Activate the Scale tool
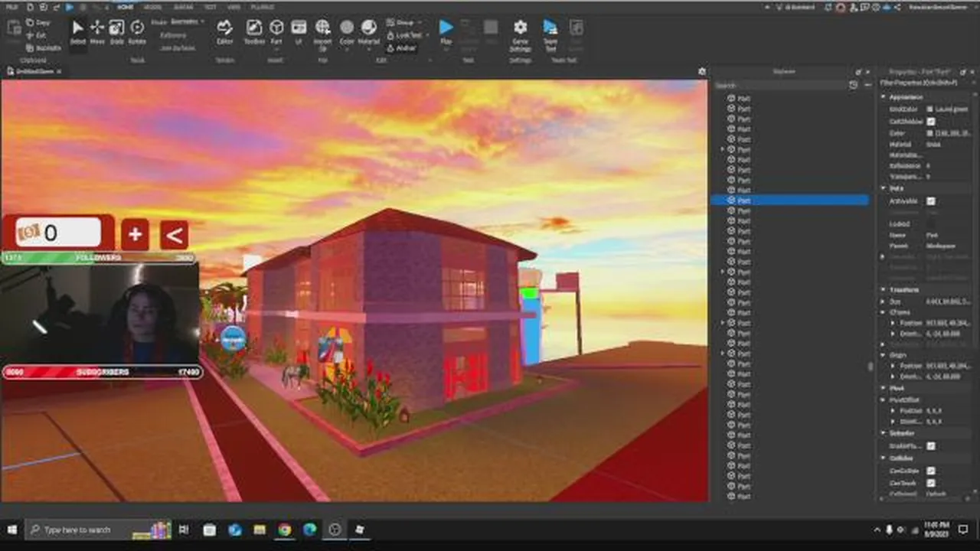The width and height of the screenshot is (980, 551). click(x=116, y=31)
